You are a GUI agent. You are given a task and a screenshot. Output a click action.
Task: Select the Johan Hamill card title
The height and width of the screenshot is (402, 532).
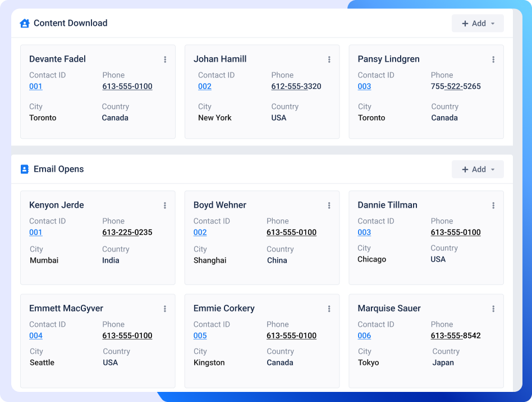(x=220, y=59)
